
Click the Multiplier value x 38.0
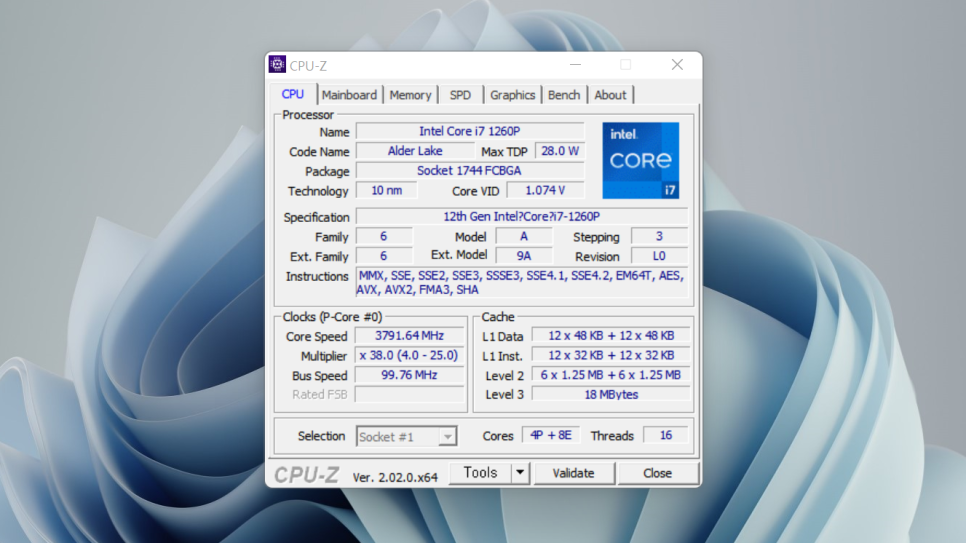pyautogui.click(x=410, y=356)
